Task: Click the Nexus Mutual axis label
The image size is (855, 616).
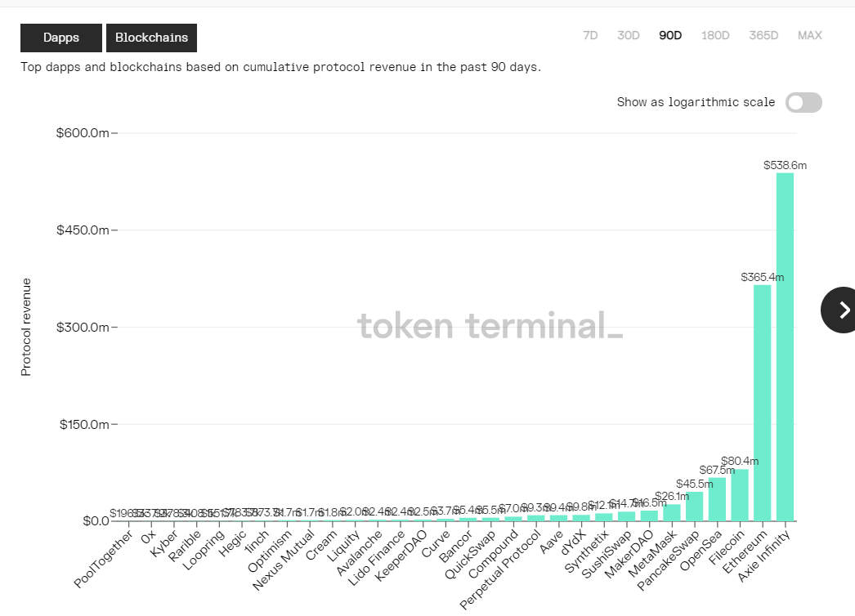Action: click(x=284, y=560)
